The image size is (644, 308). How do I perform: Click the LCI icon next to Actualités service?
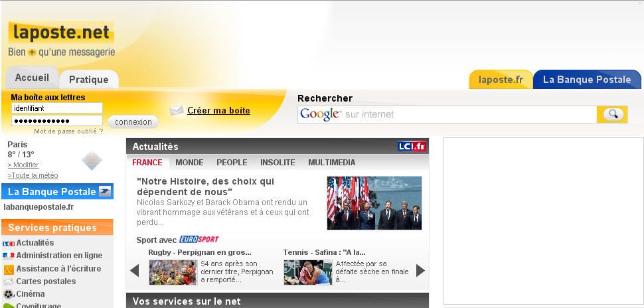click(x=8, y=243)
